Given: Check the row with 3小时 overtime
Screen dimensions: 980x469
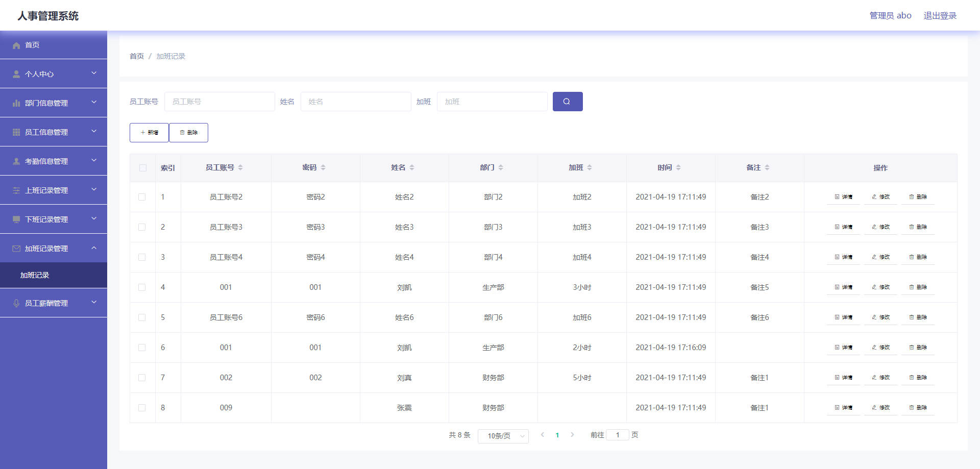Looking at the screenshot, I should click(142, 287).
